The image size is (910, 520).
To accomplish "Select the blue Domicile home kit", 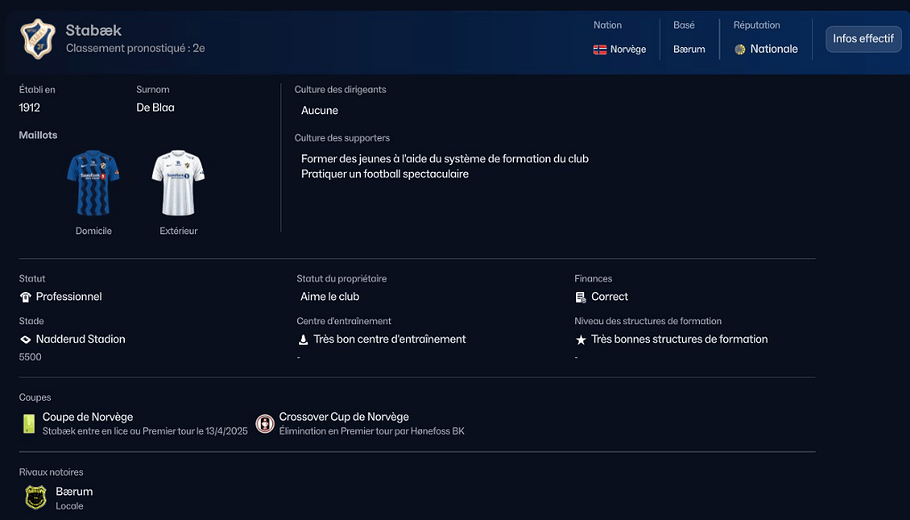I will (x=93, y=183).
